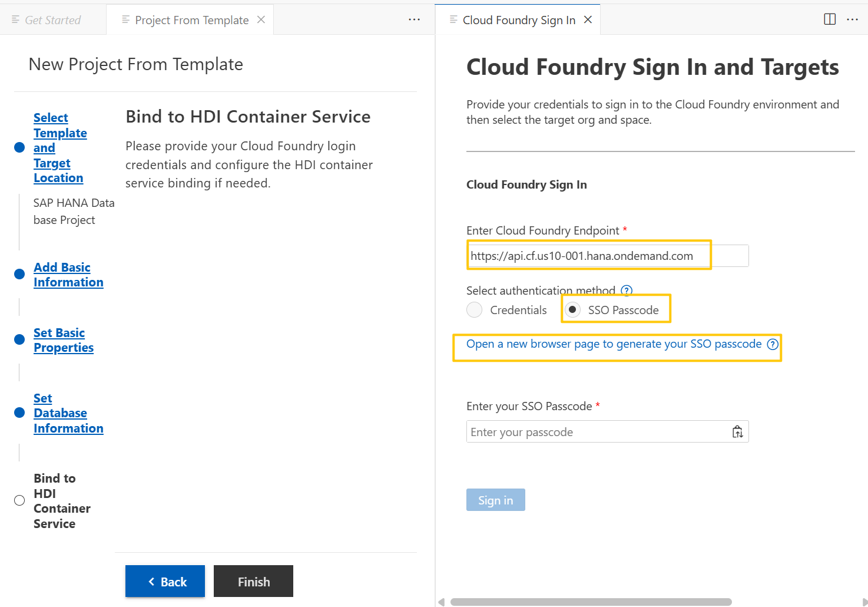Click the SAP HANA Database Project text

pyautogui.click(x=74, y=211)
